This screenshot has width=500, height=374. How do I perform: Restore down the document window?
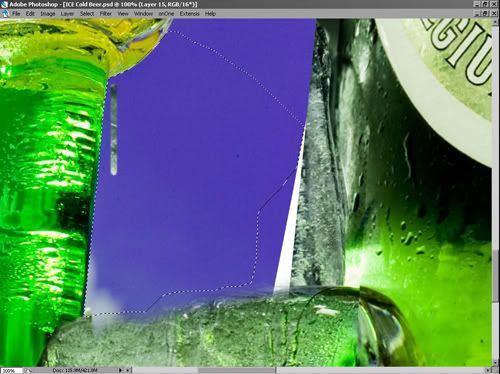click(x=485, y=13)
